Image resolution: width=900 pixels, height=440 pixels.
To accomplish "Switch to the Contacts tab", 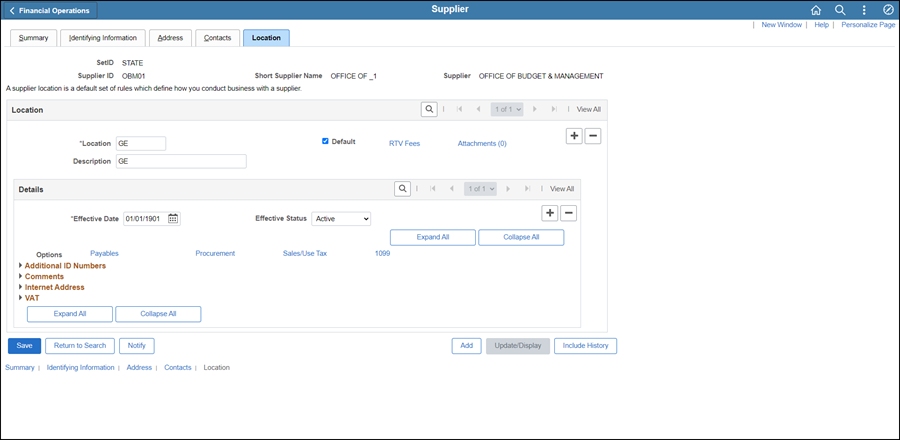I will [x=218, y=38].
